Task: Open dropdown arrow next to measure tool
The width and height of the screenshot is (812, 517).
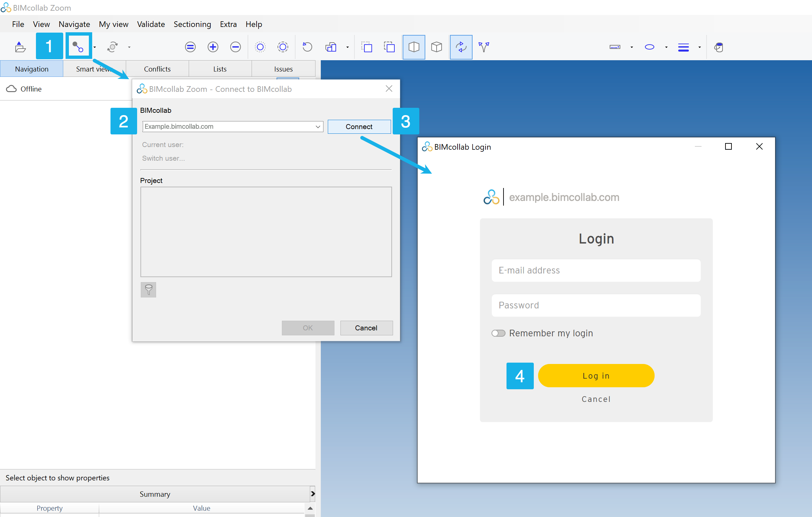Action: tap(632, 47)
